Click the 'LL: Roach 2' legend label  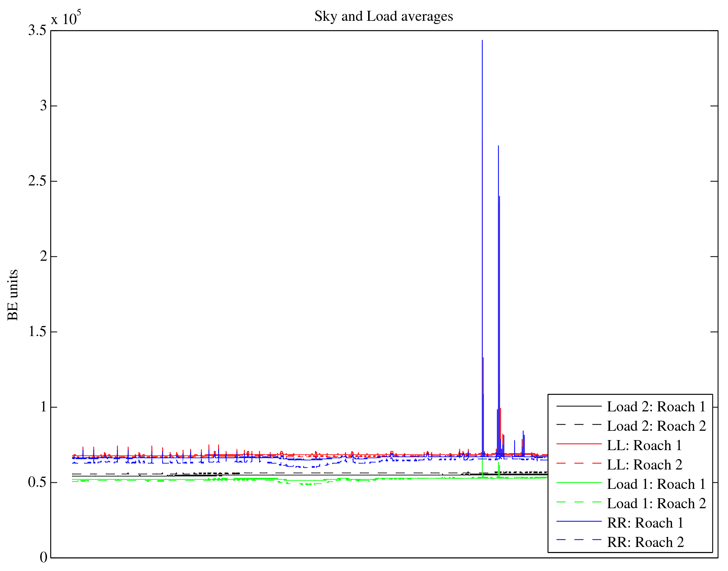pos(644,465)
